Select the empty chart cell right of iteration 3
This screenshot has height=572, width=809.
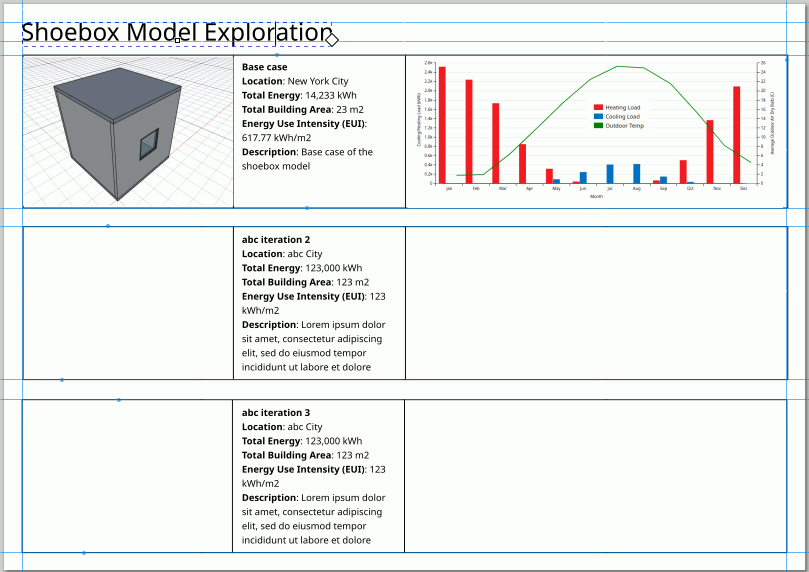595,476
